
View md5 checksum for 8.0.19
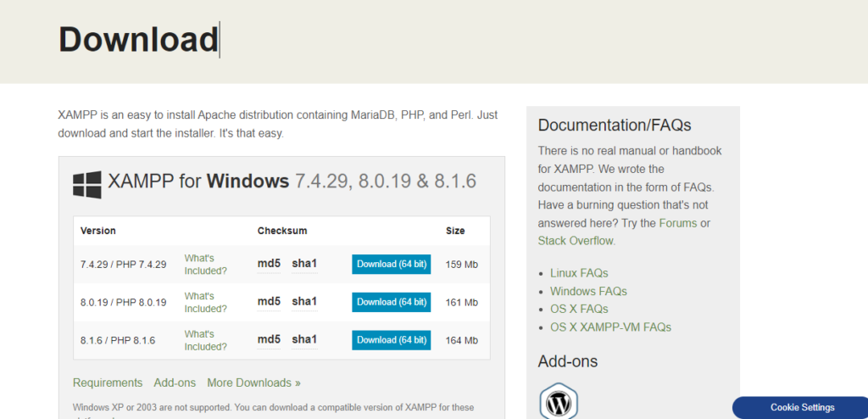point(269,301)
